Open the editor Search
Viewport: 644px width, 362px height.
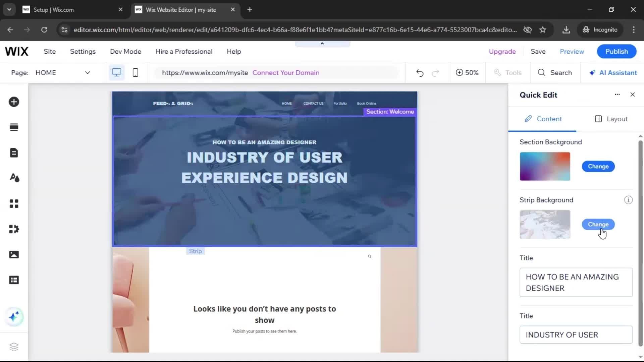coord(555,73)
